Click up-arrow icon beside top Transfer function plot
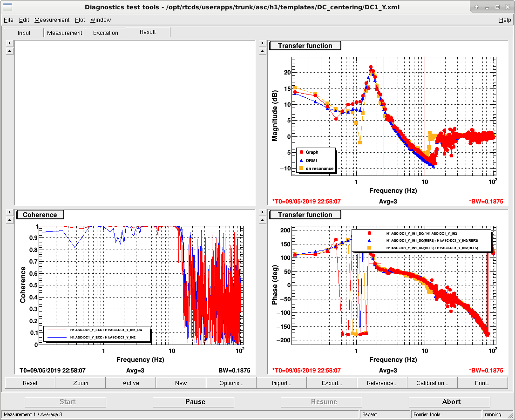Image resolution: width=515 pixels, height=420 pixels. click(262, 52)
